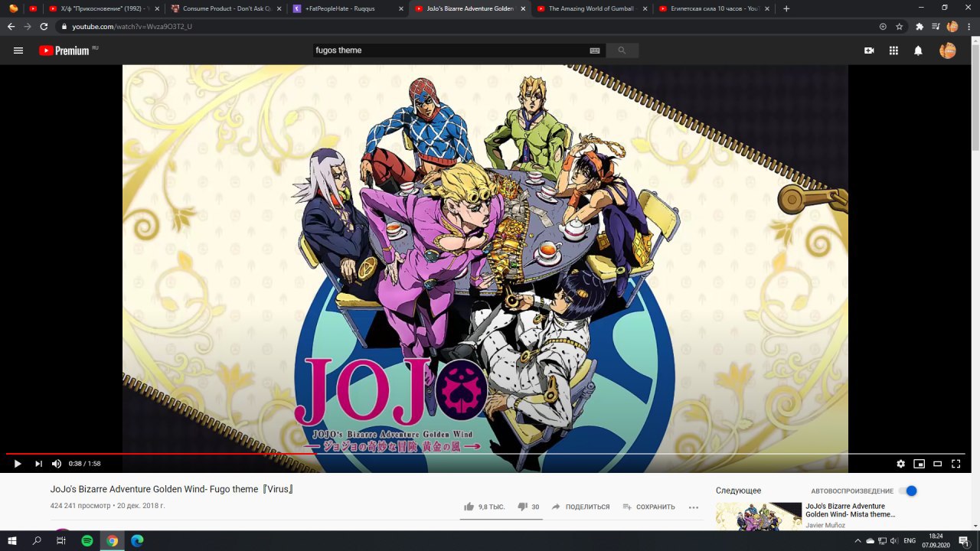Switch to The Amazing World of Gumball tab
This screenshot has height=551, width=980.
591,8
